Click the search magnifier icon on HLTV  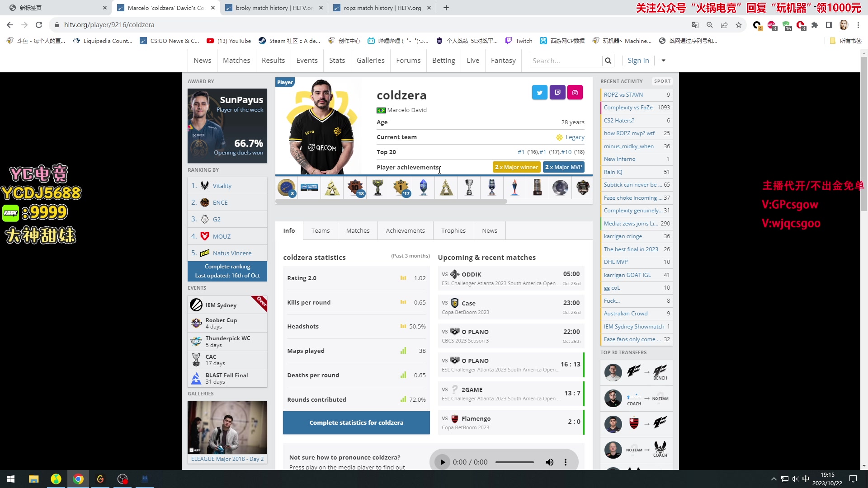click(608, 61)
